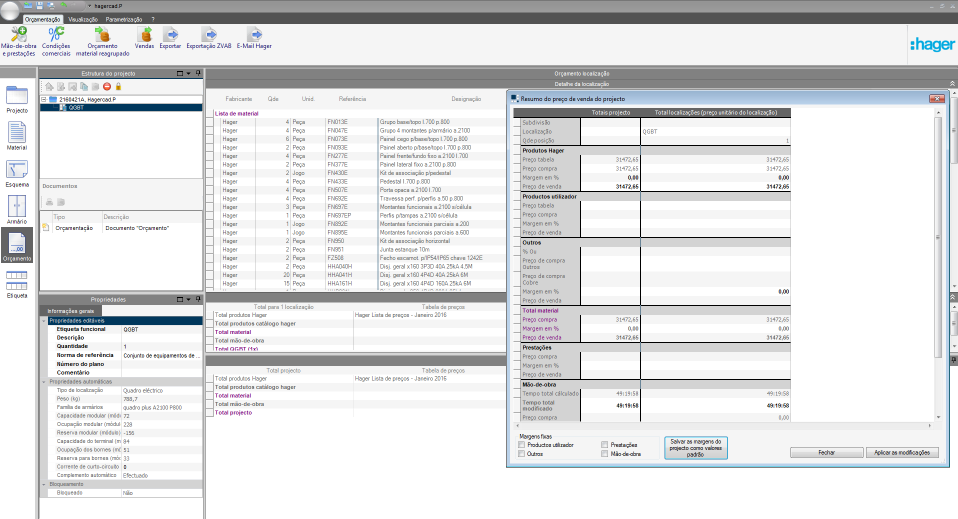Click the Aplicar as modificações button

coord(902,452)
